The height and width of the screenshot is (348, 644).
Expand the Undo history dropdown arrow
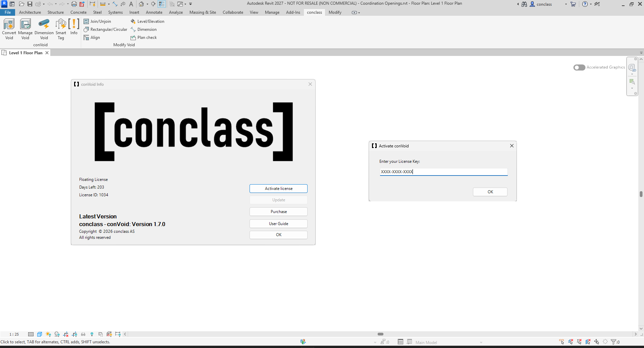click(x=56, y=4)
